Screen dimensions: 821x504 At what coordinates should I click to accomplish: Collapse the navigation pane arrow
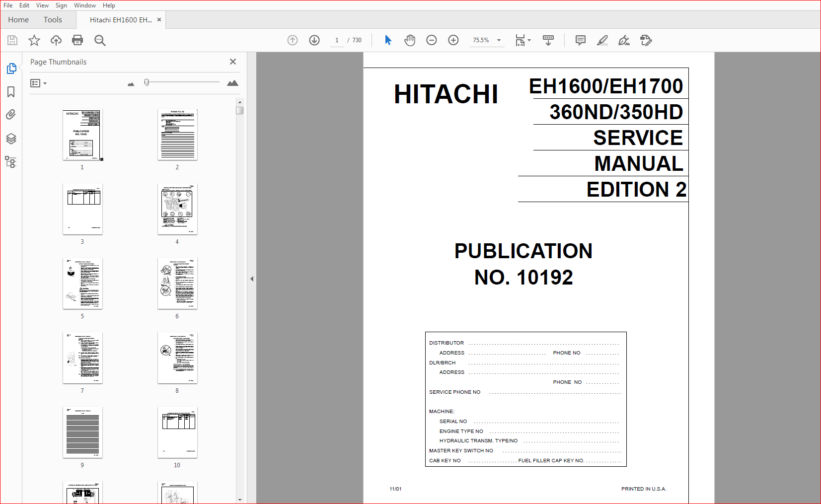252,279
